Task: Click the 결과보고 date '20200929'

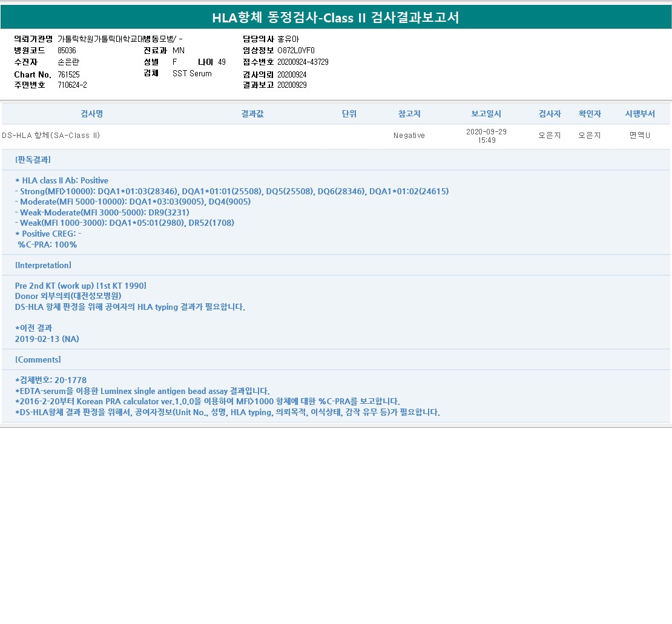Action: click(292, 85)
